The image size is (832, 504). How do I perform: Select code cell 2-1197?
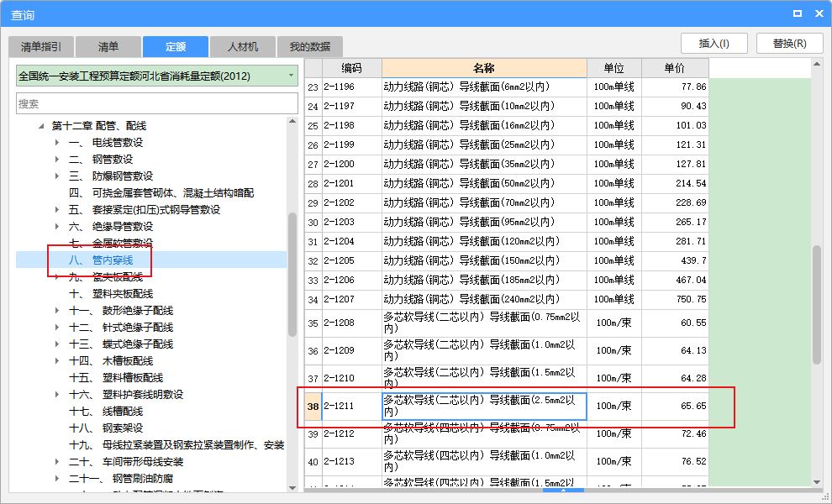[351, 106]
